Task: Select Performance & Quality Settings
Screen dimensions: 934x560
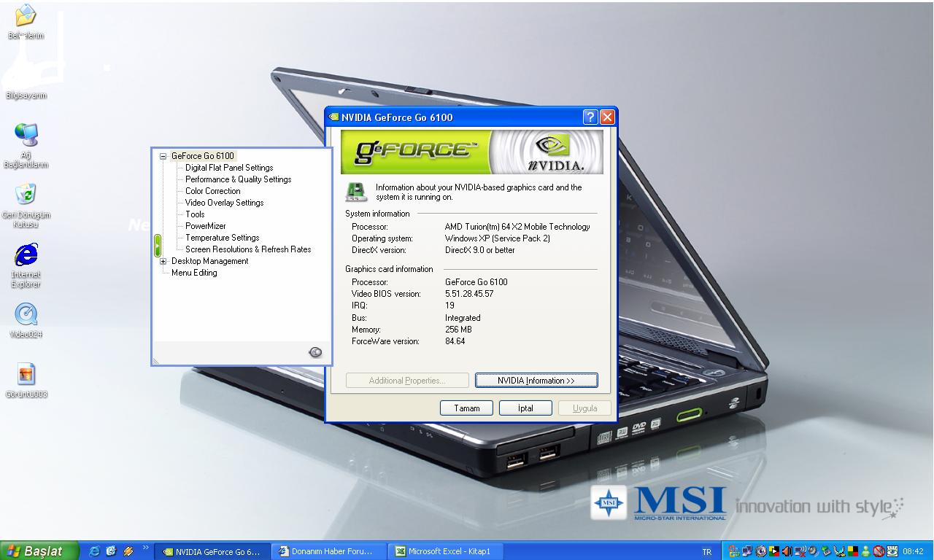Action: [x=238, y=179]
